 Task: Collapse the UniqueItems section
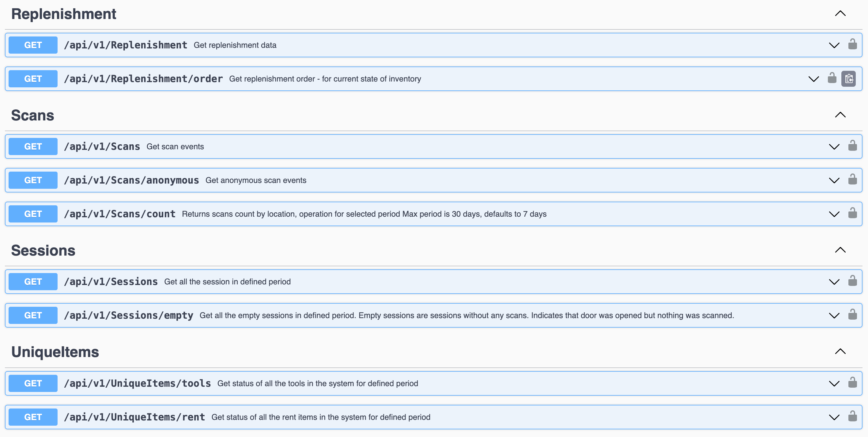840,351
